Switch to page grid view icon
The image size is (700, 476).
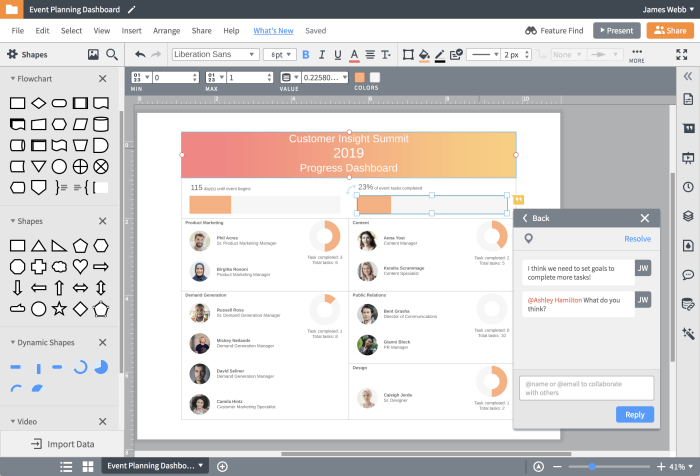pyautogui.click(x=88, y=467)
